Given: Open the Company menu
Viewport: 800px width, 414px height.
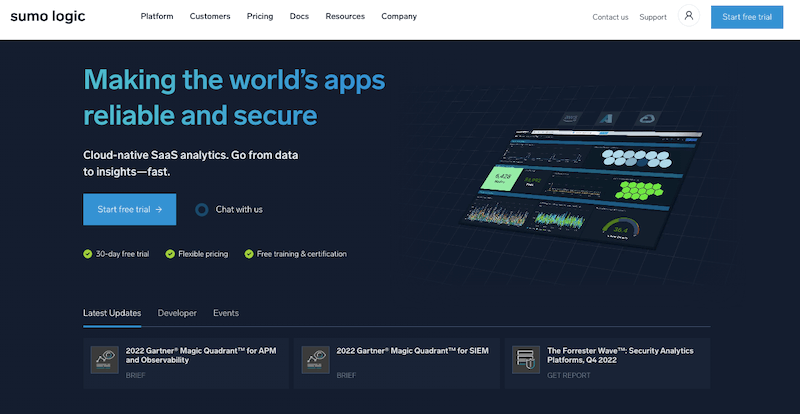Looking at the screenshot, I should click(399, 16).
